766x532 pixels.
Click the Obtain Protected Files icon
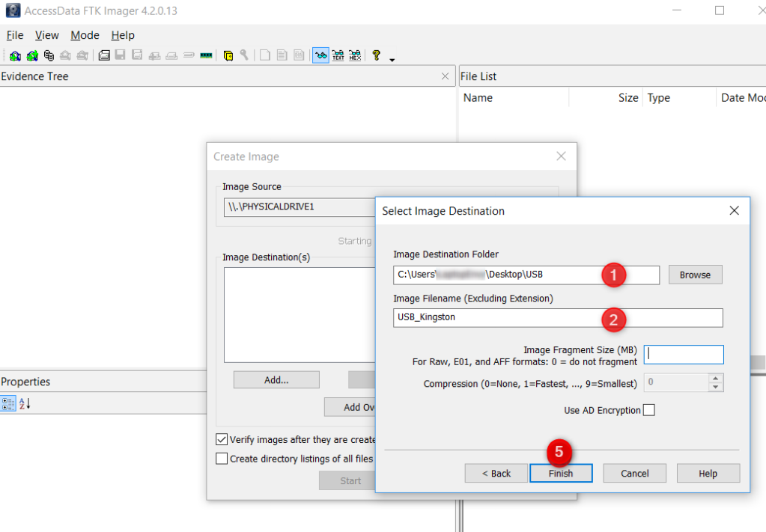click(228, 55)
